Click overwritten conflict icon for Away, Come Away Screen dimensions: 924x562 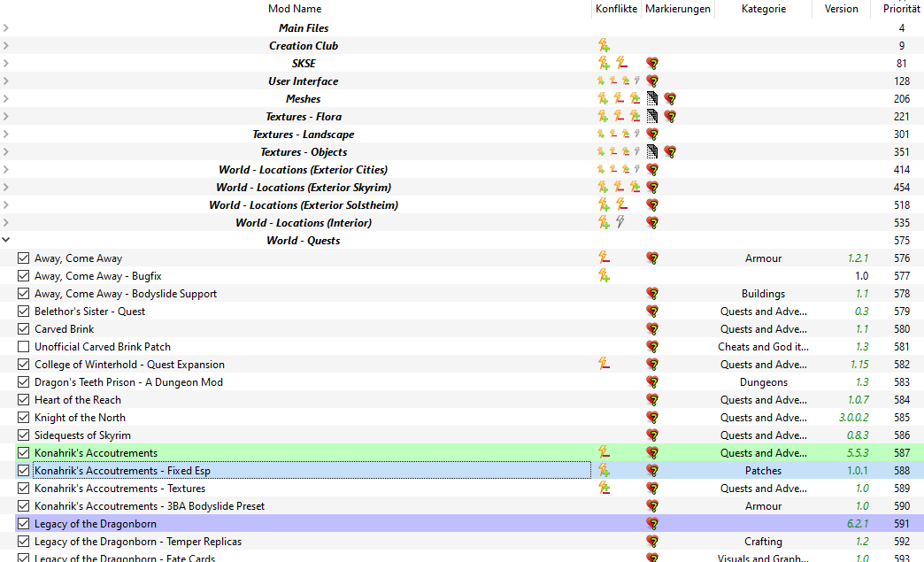click(604, 258)
